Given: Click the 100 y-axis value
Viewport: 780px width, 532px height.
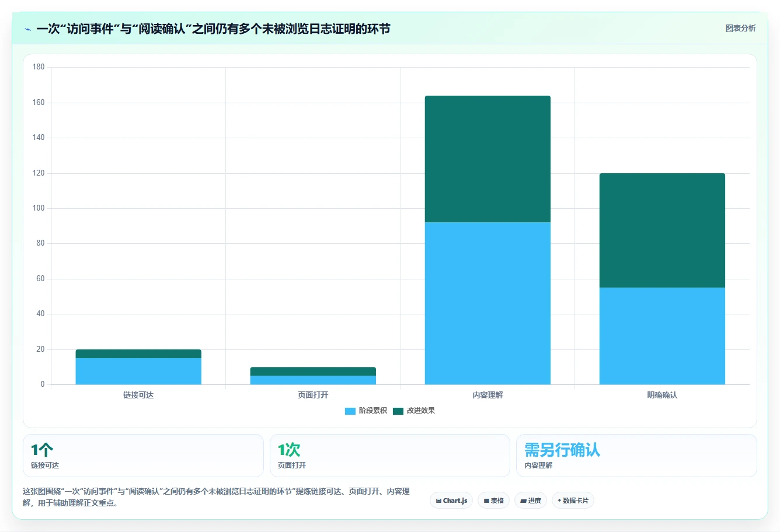Looking at the screenshot, I should pyautogui.click(x=39, y=208).
